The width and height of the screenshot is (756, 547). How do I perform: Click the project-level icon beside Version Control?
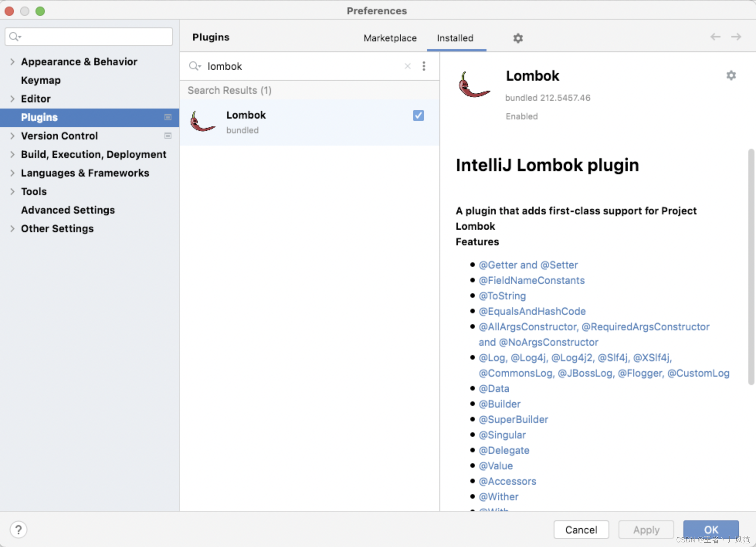click(168, 136)
